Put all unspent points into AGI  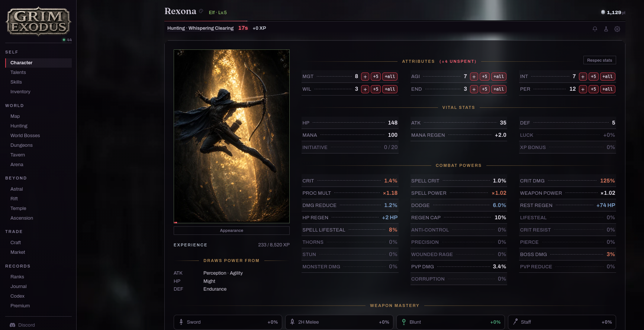tap(499, 77)
